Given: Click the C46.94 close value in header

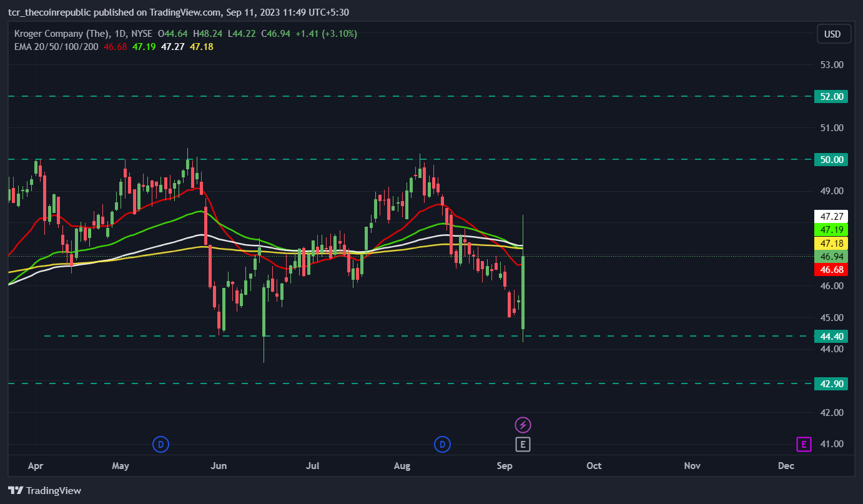Looking at the screenshot, I should click(x=275, y=34).
